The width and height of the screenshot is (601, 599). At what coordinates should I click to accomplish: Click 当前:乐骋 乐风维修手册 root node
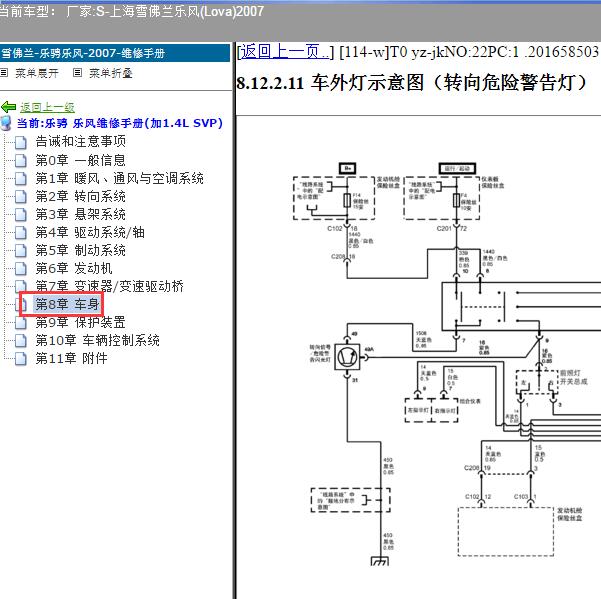[120, 123]
